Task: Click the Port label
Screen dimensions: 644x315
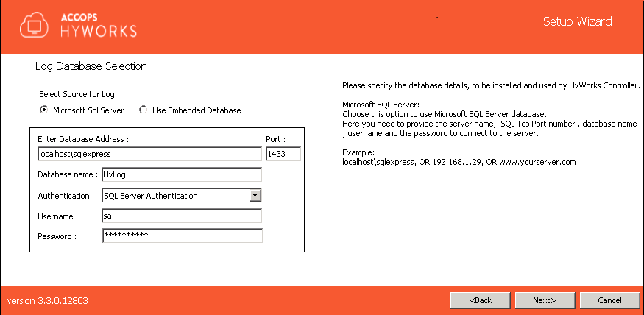Action: click(x=276, y=139)
